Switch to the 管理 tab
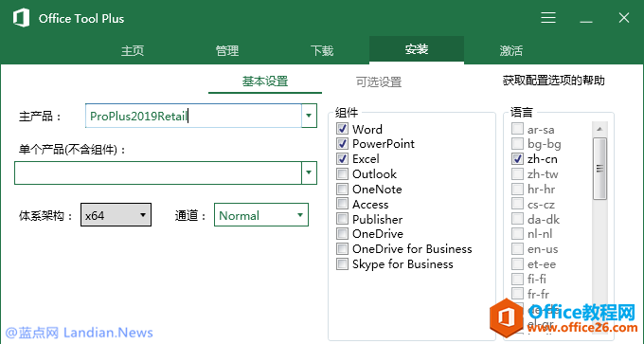This screenshot has width=644, height=344. [x=227, y=50]
